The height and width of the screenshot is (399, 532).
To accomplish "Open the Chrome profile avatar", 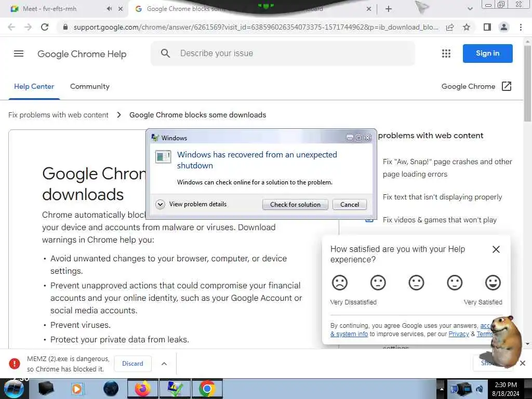I will point(504,27).
